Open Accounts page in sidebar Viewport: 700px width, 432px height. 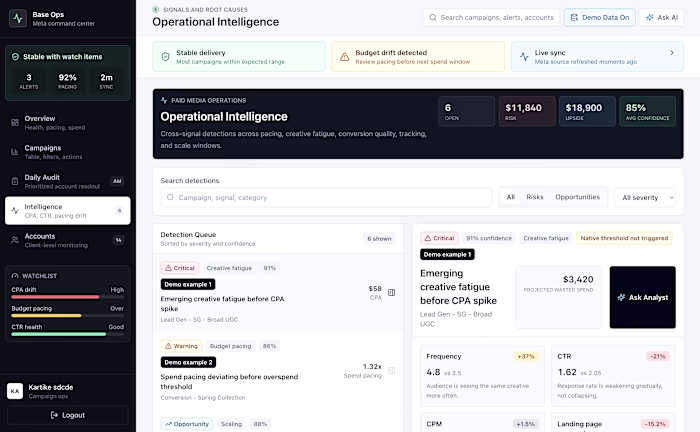[67, 240]
